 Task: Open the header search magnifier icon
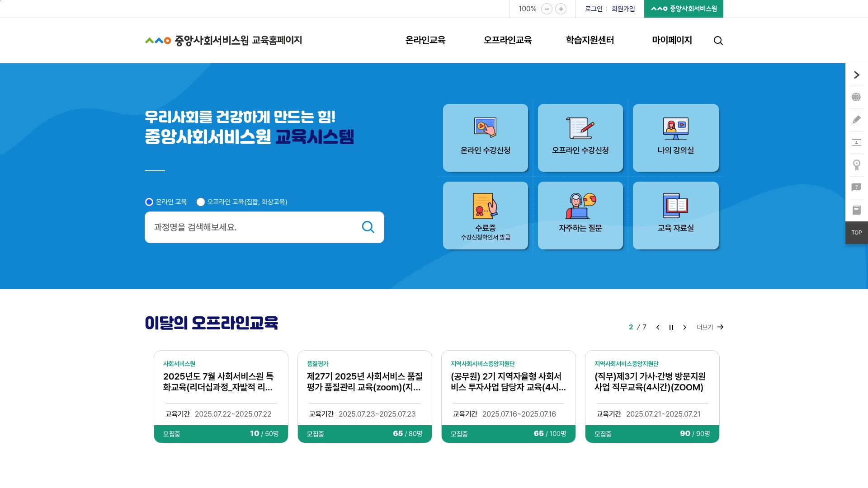(718, 41)
